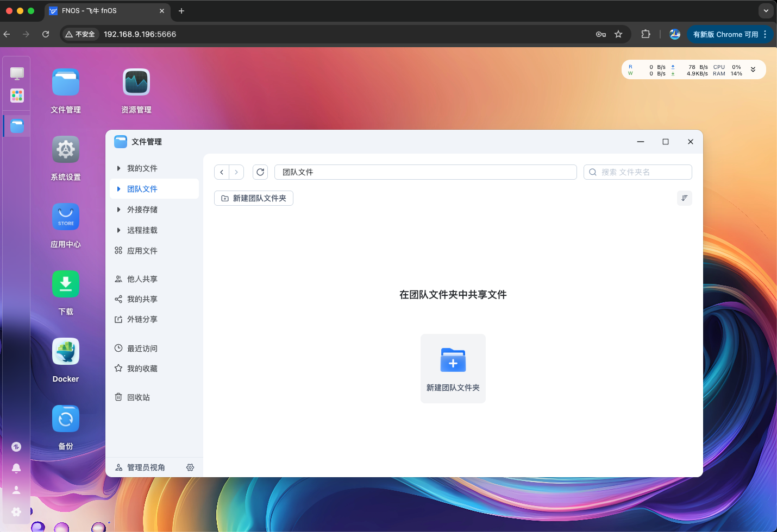Click the 新建团队文件夹 toolbar button
The image size is (777, 532).
click(254, 198)
